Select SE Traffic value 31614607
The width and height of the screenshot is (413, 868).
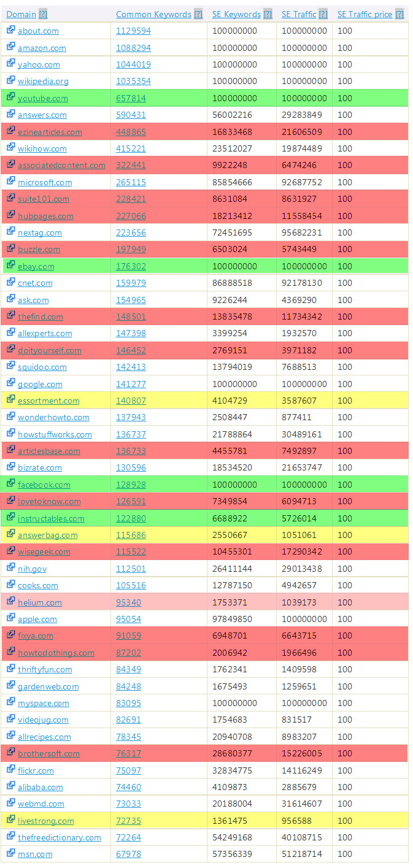(x=301, y=804)
